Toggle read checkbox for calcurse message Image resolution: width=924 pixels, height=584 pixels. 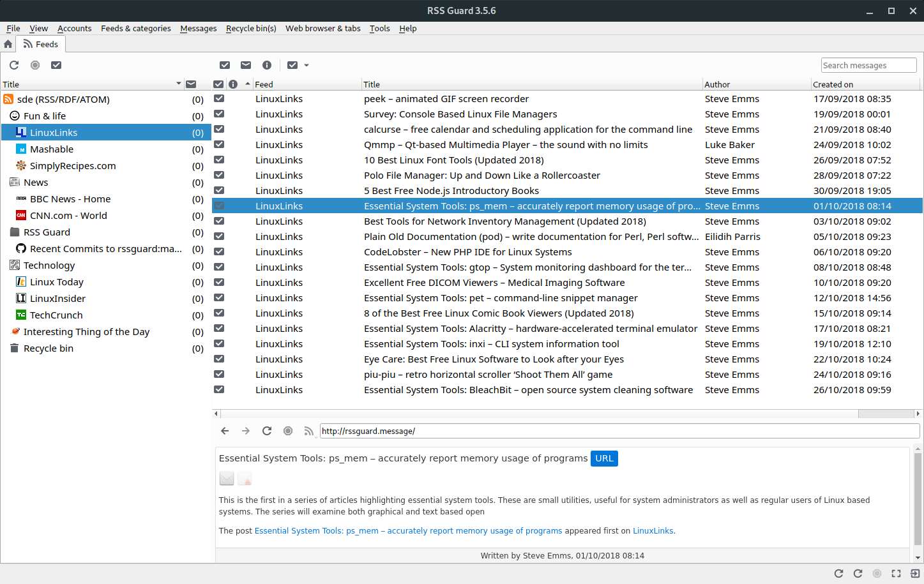(x=219, y=129)
